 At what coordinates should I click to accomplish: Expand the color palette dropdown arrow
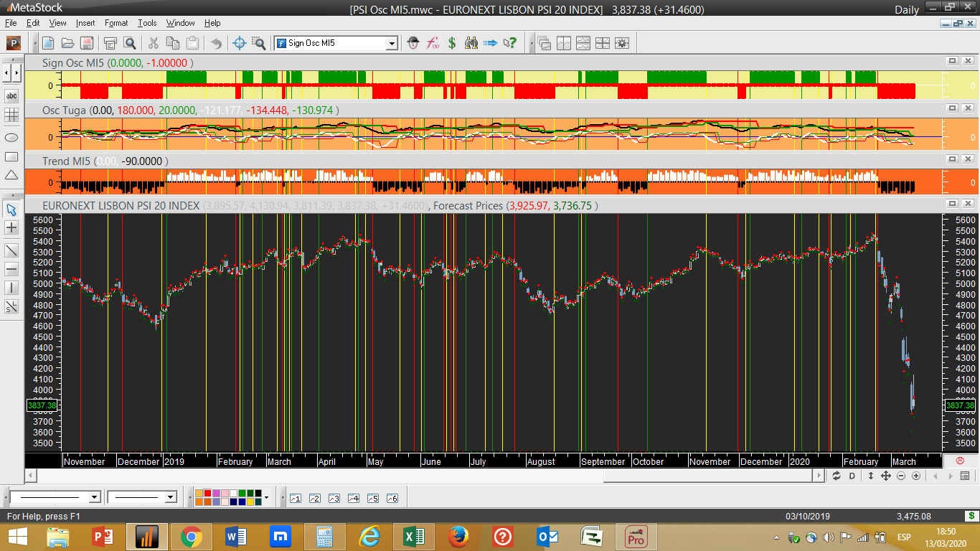click(x=266, y=497)
